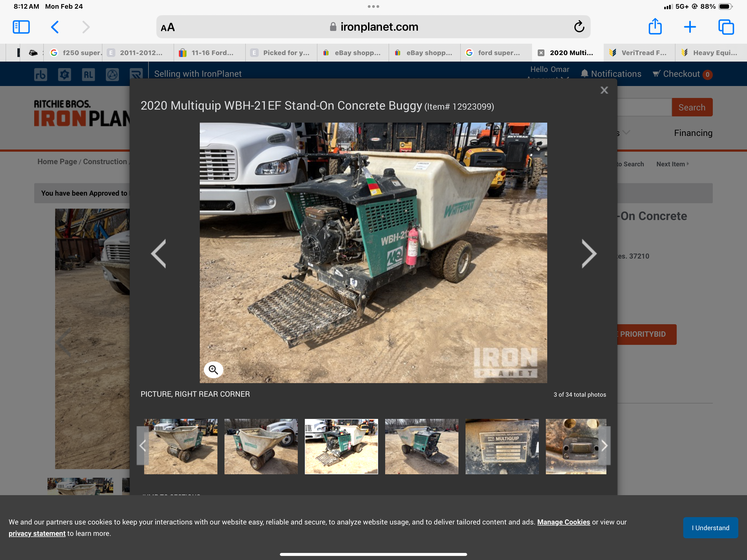
Task: Add a new Safari tab
Action: click(x=690, y=27)
